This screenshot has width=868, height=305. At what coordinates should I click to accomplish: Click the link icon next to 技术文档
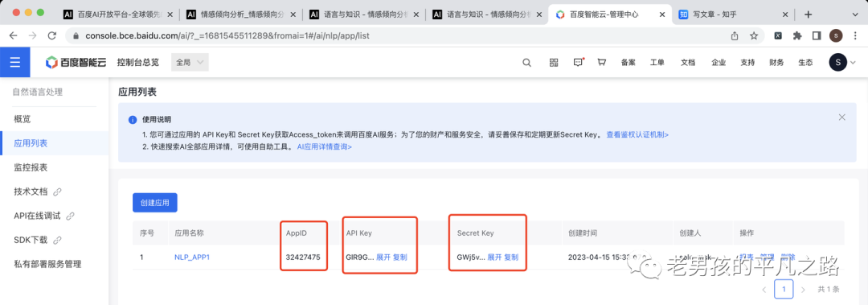click(58, 192)
